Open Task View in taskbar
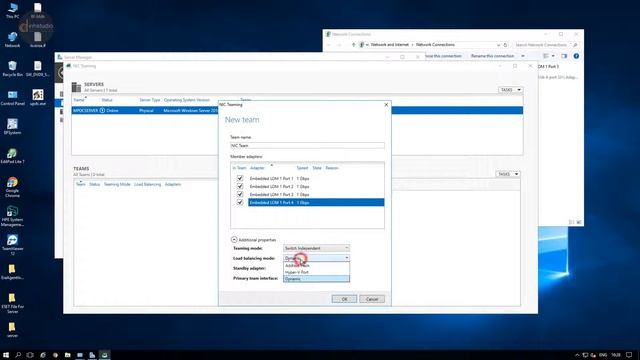This screenshot has width=640, height=360. coord(30,355)
